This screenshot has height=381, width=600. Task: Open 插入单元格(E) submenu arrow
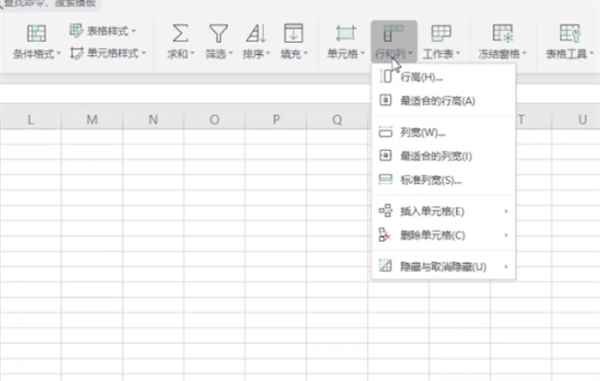tap(506, 211)
